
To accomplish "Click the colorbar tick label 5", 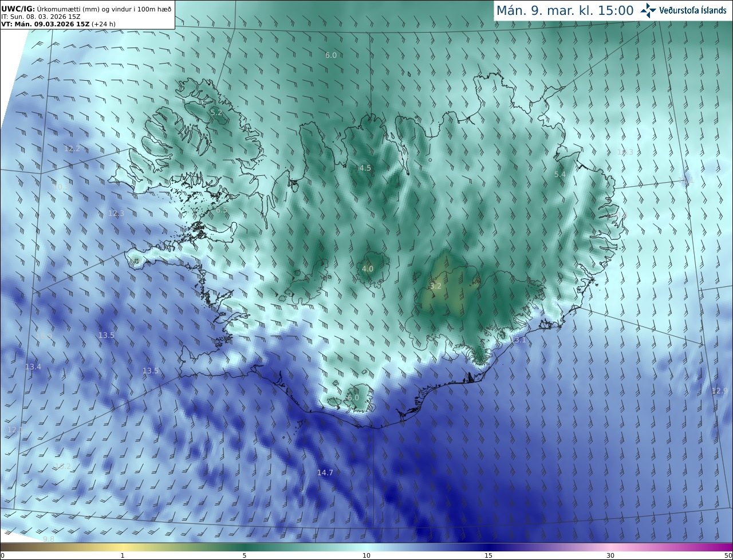I will 245,555.
